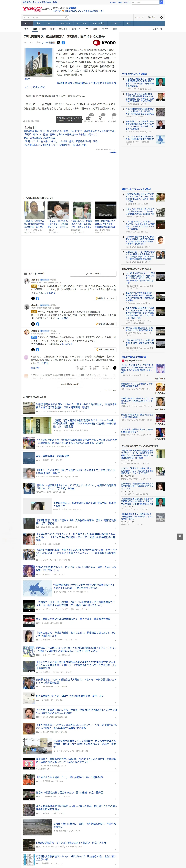Viewport: 186px width, 868px height.
Task: Open the 29歳タレント recommended article thumbnail
Action: pyautogui.click(x=82, y=210)
